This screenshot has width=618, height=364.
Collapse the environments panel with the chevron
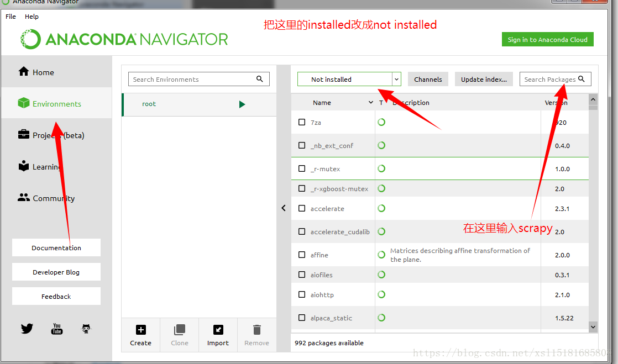pyautogui.click(x=284, y=208)
